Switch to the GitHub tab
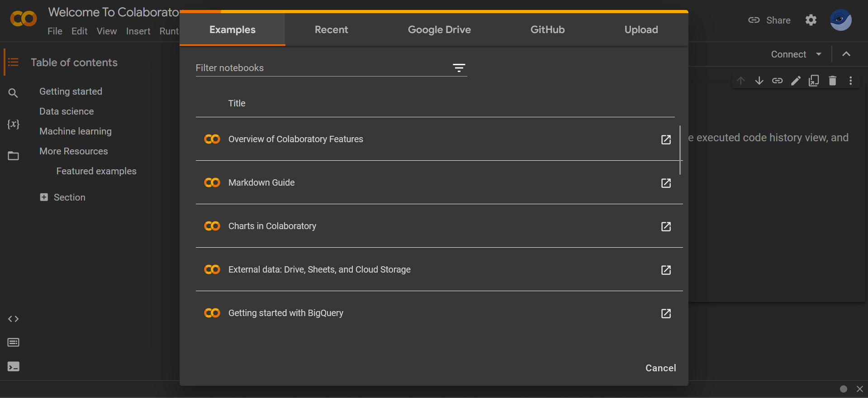This screenshot has height=398, width=868. click(547, 29)
